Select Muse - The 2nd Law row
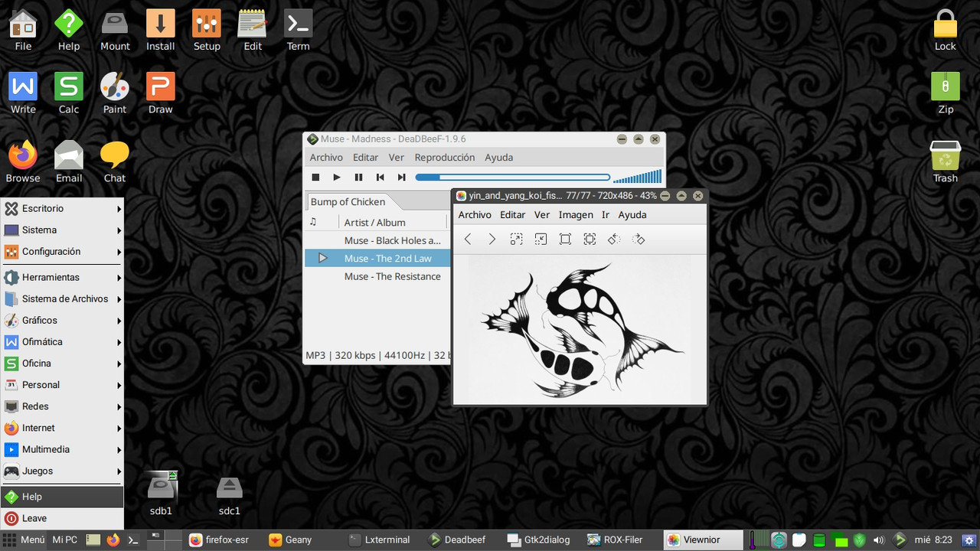Screen dimensions: 980x551 pyautogui.click(x=377, y=259)
